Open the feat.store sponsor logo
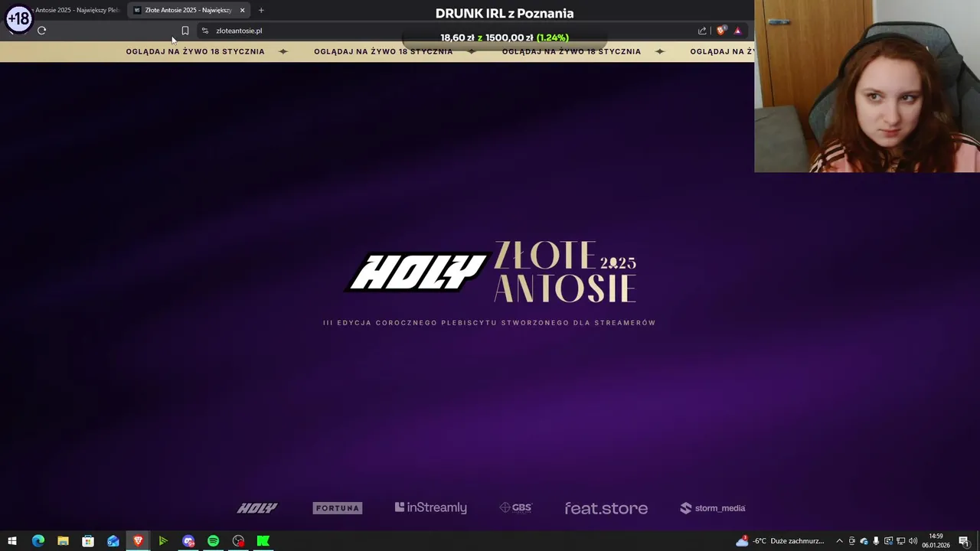980x551 pixels. (606, 508)
